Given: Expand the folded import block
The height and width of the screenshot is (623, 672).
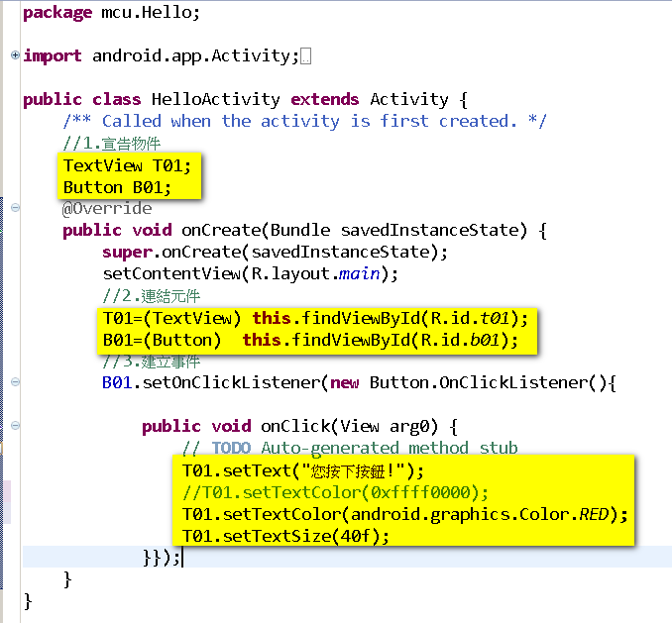Looking at the screenshot, I should [15, 54].
